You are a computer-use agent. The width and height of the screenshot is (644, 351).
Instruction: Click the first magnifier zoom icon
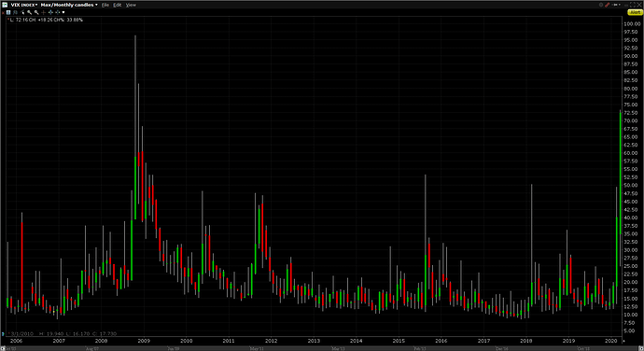click(x=29, y=12)
